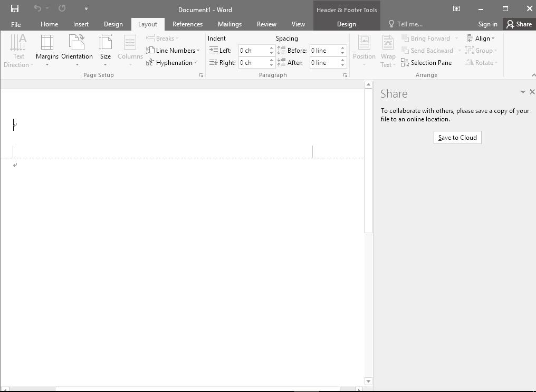Click Sign in

tap(487, 24)
